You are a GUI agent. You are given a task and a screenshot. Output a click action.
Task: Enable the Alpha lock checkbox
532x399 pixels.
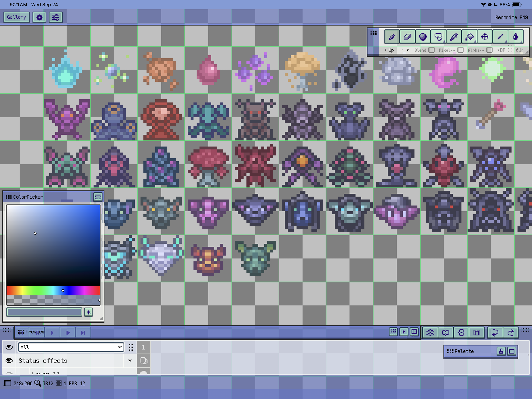[x=489, y=50]
